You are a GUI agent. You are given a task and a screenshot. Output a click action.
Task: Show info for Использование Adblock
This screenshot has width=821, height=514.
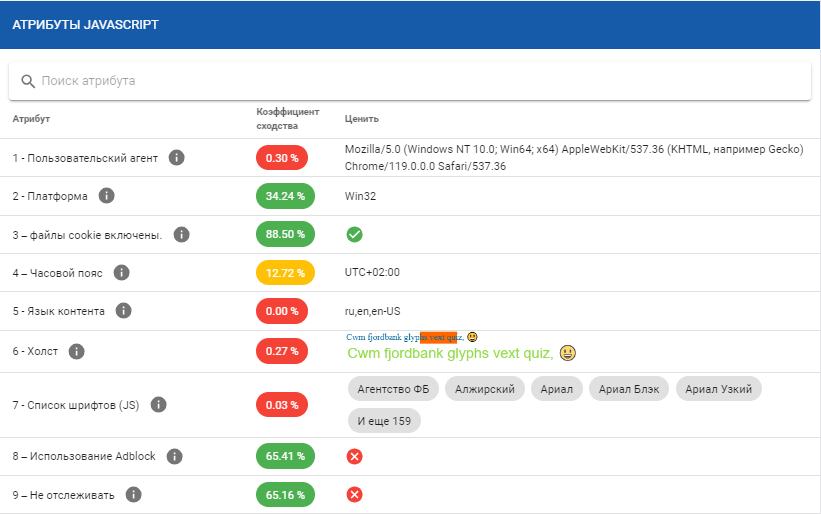coord(175,456)
